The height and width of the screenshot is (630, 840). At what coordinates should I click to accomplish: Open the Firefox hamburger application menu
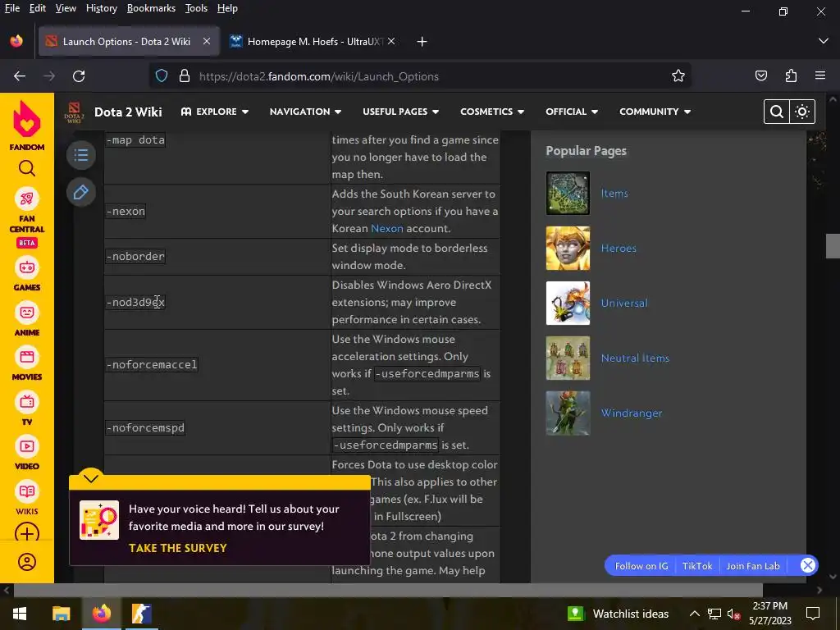pyautogui.click(x=820, y=76)
